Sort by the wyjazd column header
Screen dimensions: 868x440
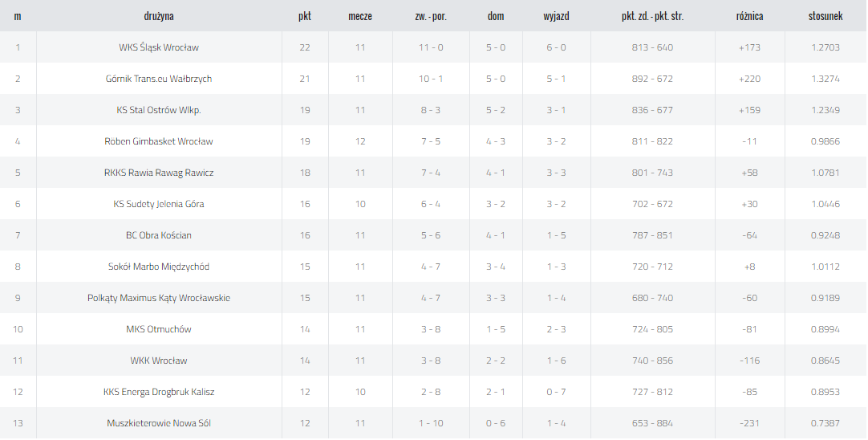557,16
